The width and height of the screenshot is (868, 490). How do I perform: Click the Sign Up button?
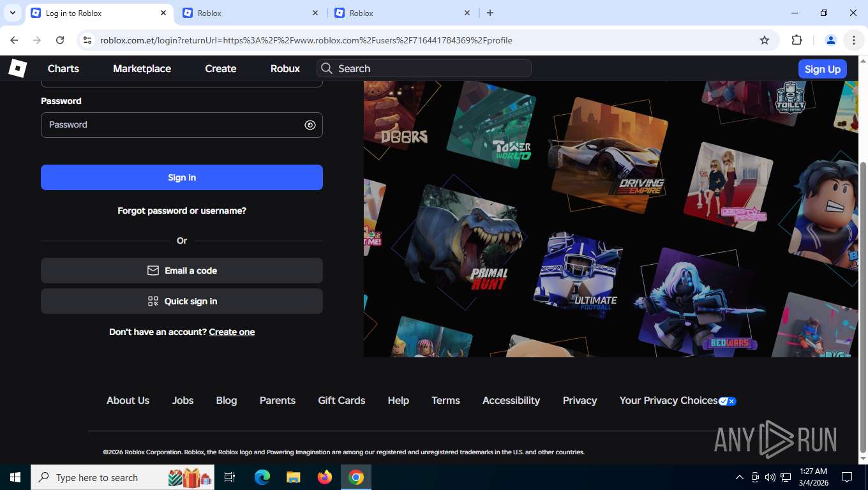[x=823, y=69]
